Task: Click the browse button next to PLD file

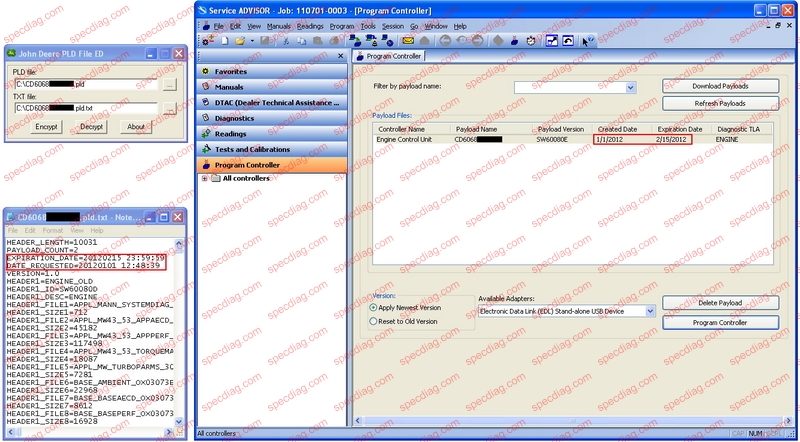Action: [169, 85]
